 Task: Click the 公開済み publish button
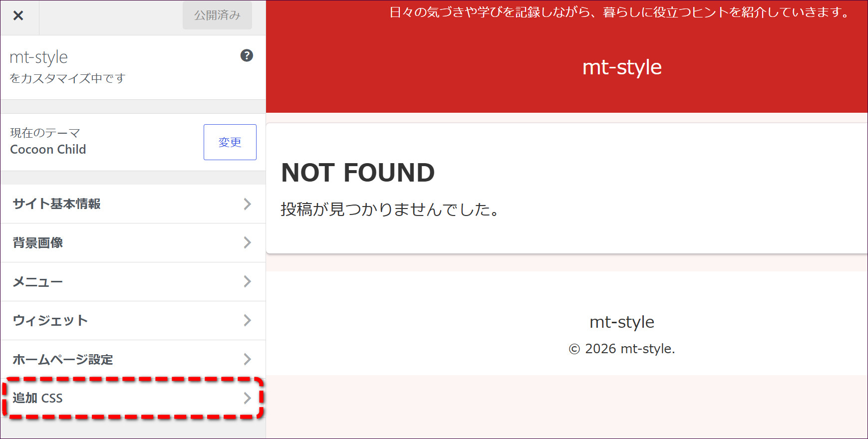(217, 15)
